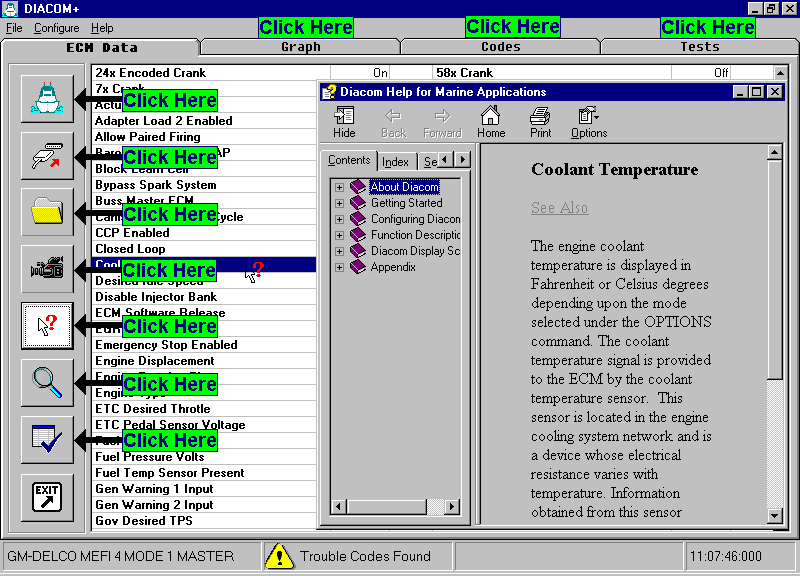The width and height of the screenshot is (800, 576).
Task: Click the Print icon in help toolbar
Action: point(540,122)
